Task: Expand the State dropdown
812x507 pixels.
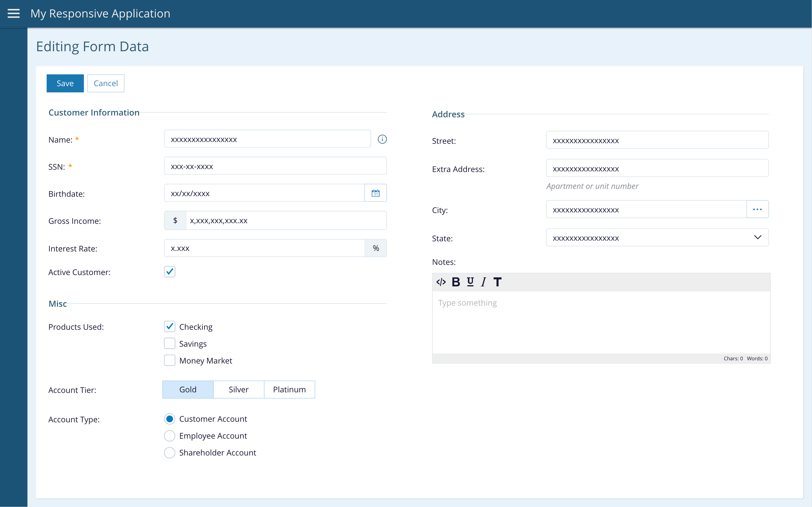Action: pyautogui.click(x=757, y=238)
